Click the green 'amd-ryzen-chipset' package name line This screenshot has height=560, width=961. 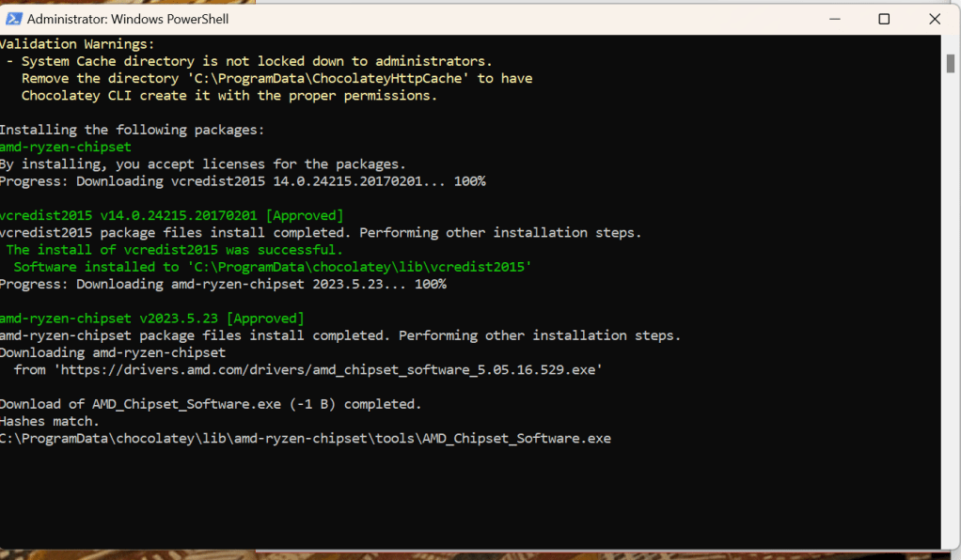pos(66,147)
